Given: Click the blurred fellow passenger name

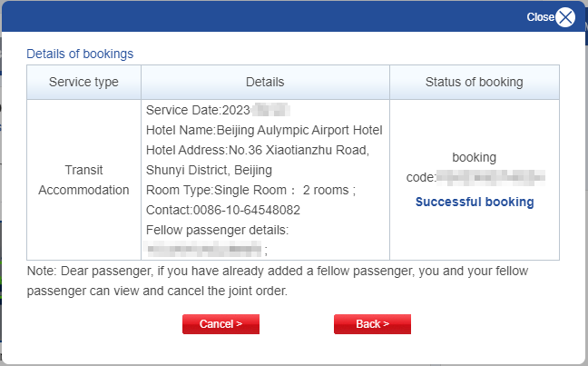Looking at the screenshot, I should pos(204,249).
